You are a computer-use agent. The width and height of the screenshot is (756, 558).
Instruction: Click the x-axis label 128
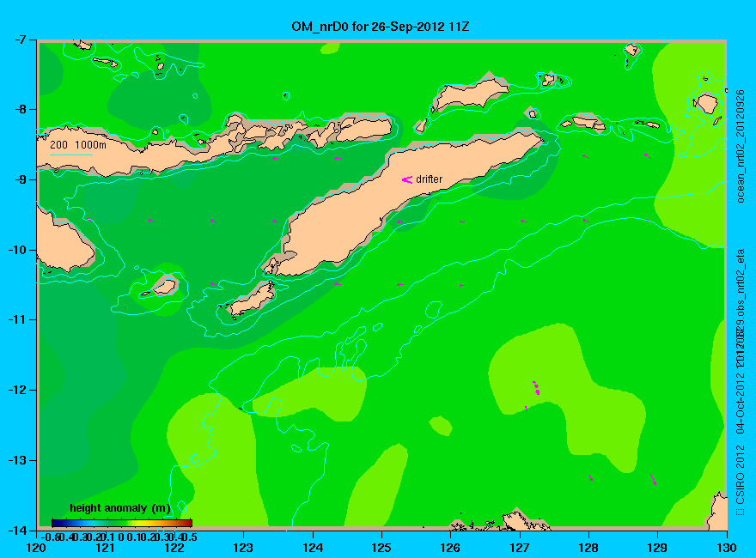pyautogui.click(x=588, y=548)
